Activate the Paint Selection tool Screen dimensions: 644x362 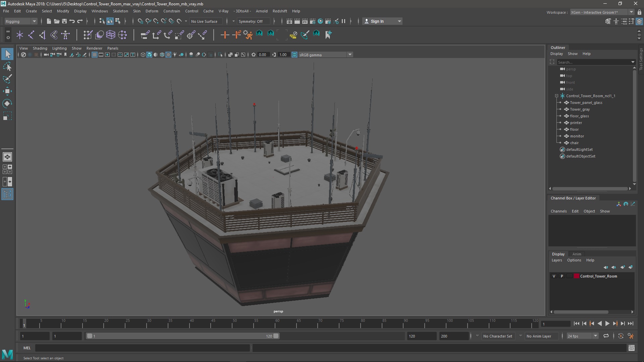tap(7, 79)
